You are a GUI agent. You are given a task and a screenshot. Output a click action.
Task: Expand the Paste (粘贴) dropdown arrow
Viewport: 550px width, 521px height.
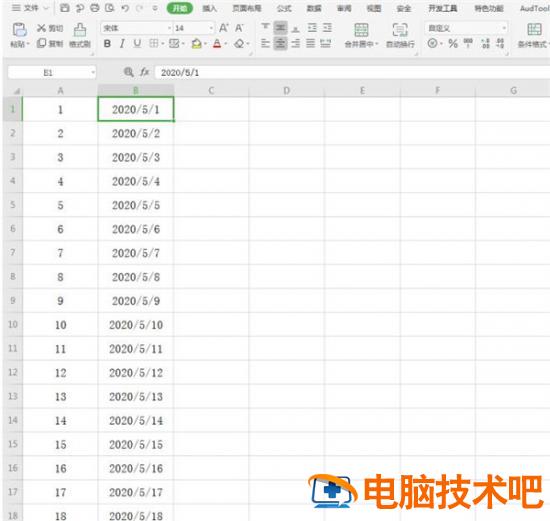pyautogui.click(x=28, y=44)
